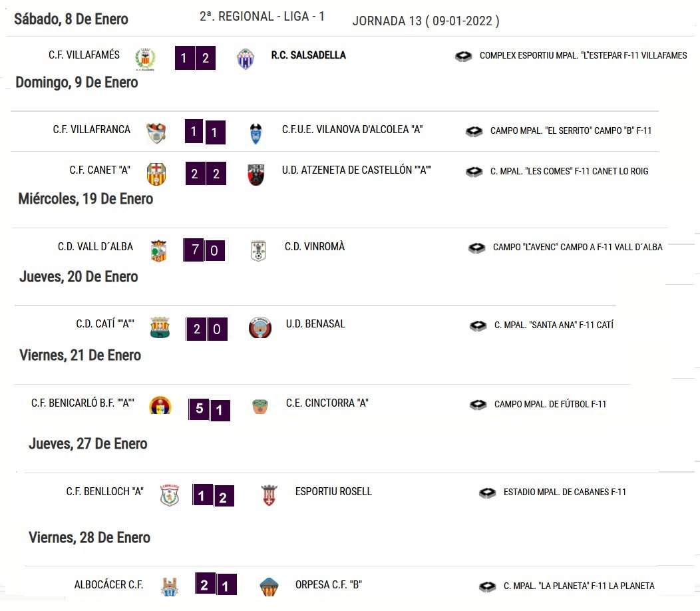Click stadium icon beside Complex Esportiu Villafamés

(463, 57)
